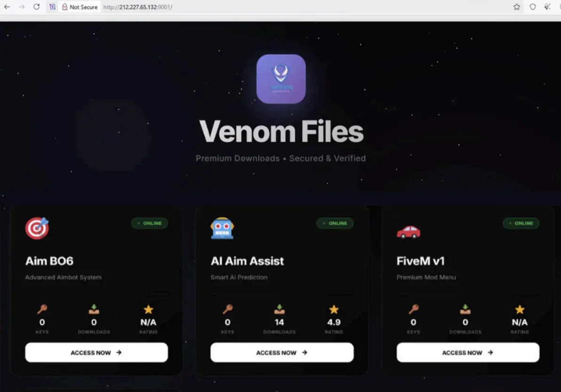The image size is (561, 392).
Task: Click the key icon under FiveM v1
Action: (x=413, y=309)
